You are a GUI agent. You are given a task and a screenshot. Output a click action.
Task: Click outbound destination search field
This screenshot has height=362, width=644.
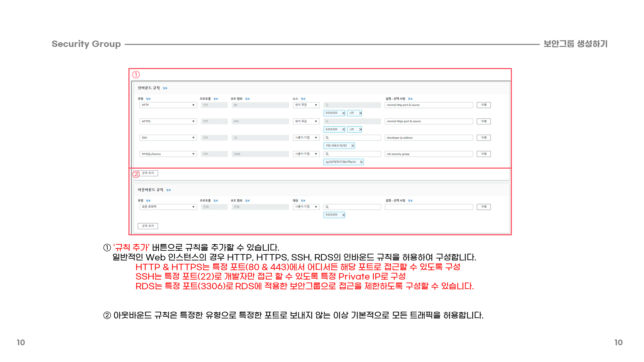[x=352, y=207]
